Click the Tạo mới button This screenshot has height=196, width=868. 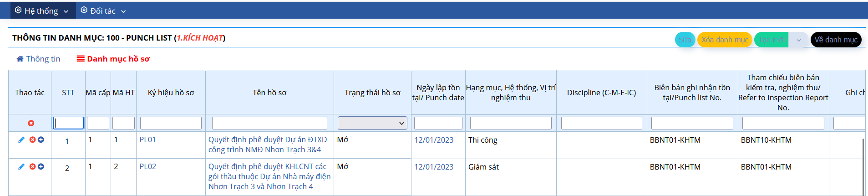[x=772, y=40]
